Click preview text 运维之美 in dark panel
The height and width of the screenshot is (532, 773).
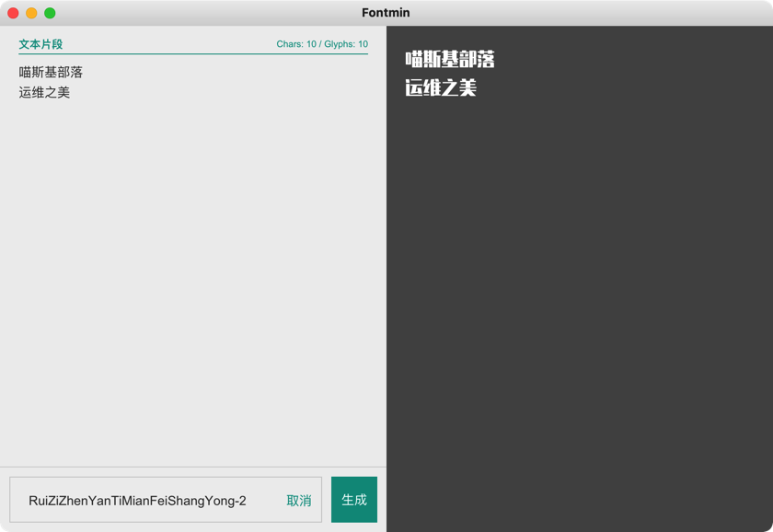point(440,87)
